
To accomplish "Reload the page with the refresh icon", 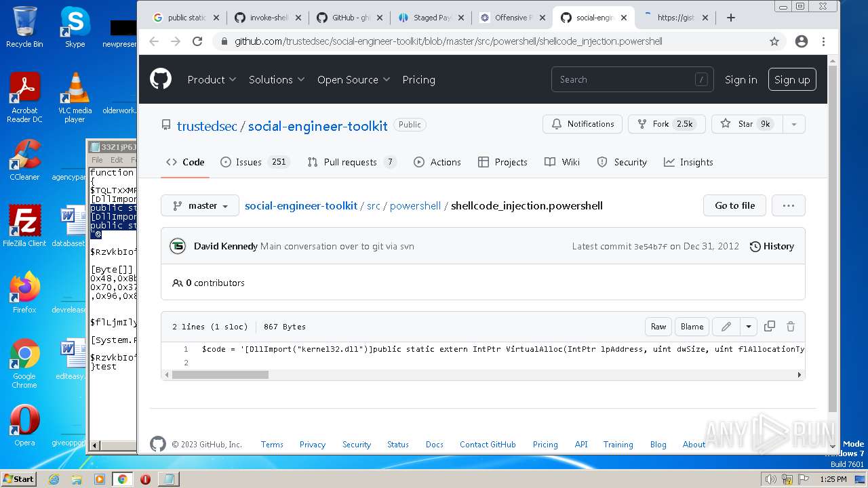I will tap(197, 41).
